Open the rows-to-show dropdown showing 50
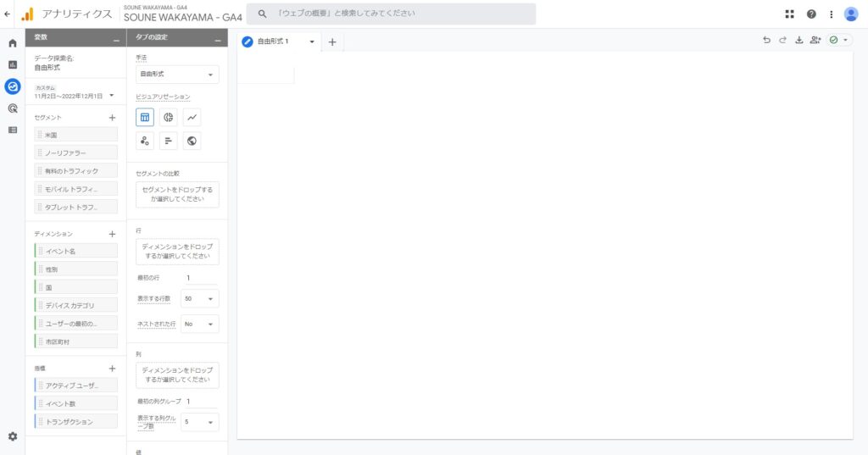This screenshot has width=868, height=455. tap(200, 299)
